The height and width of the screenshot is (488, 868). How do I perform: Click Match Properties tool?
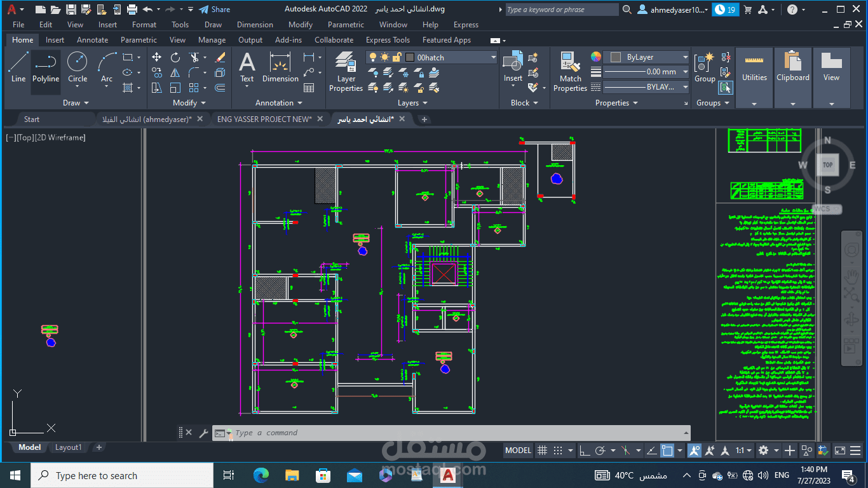click(570, 72)
